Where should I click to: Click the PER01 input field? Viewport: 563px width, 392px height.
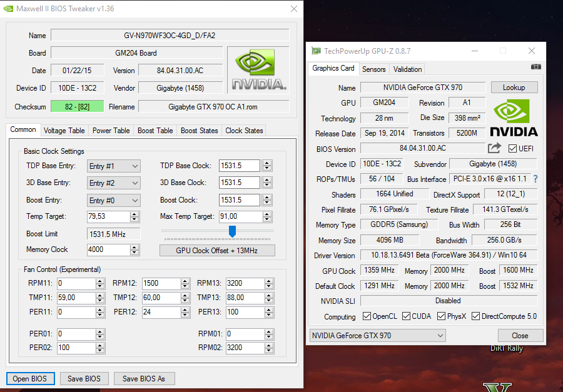76,334
